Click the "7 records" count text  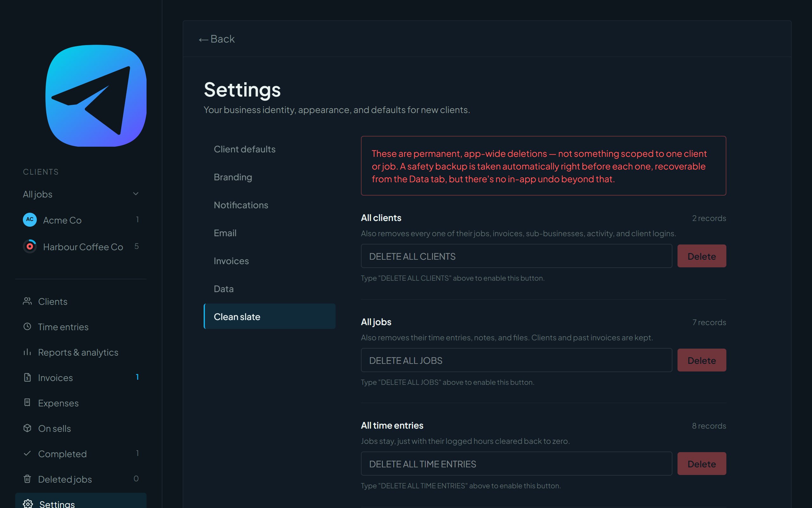tap(709, 322)
